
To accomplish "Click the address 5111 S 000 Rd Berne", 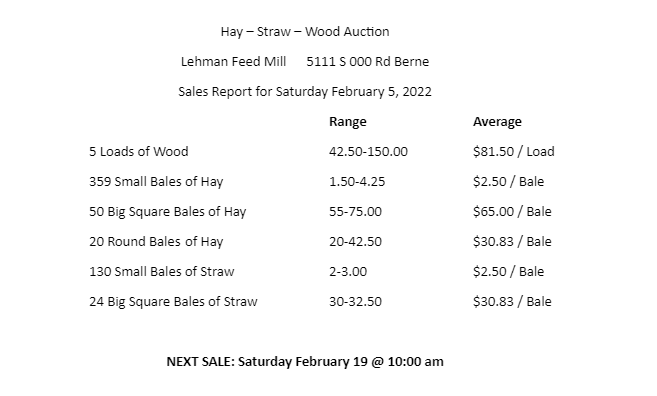I will [367, 62].
